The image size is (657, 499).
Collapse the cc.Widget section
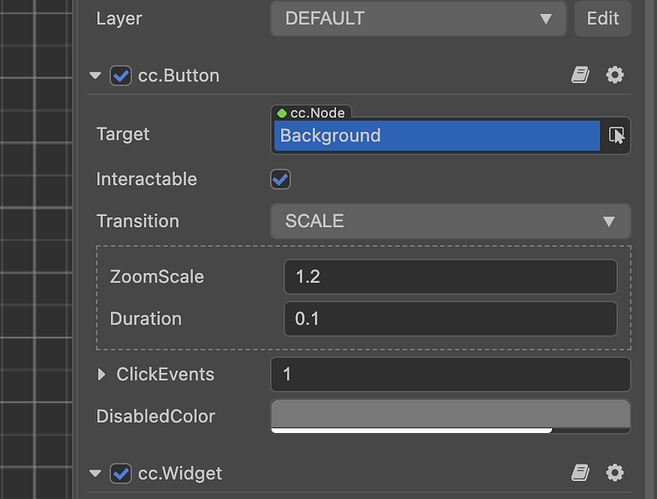[x=95, y=473]
